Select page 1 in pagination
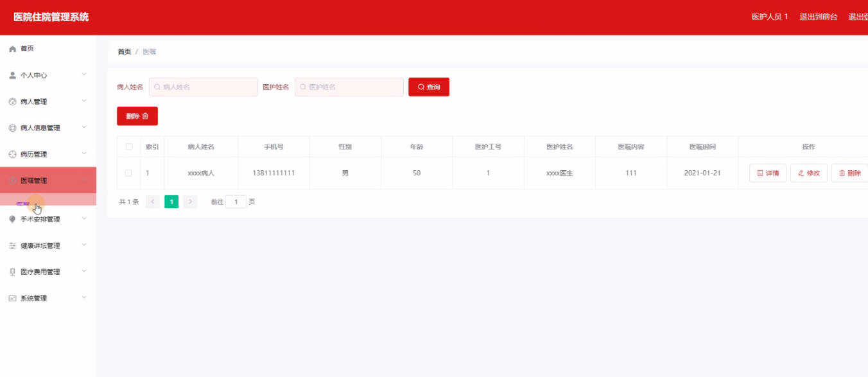 pyautogui.click(x=171, y=202)
